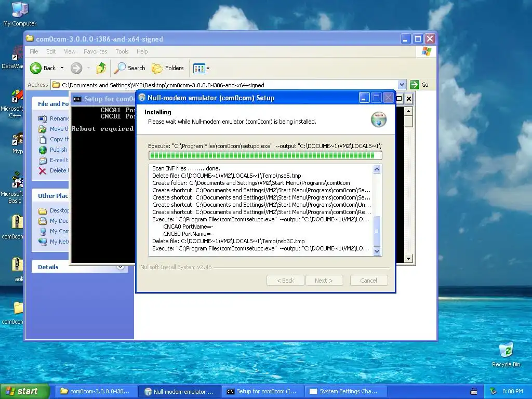Open the Desktop folder icon under Other Places
This screenshot has height=399, width=532.
coord(43,211)
